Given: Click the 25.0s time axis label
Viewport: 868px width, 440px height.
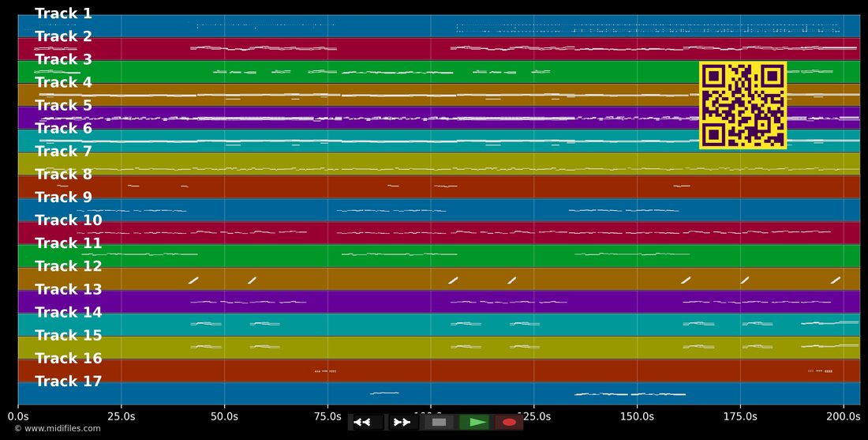Looking at the screenshot, I should (x=122, y=416).
